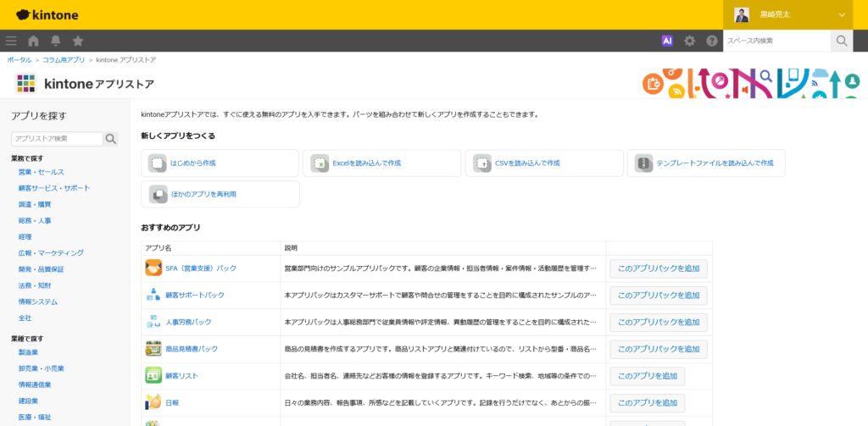Select 建設業 industry category
This screenshot has height=426, width=868.
coord(28,401)
